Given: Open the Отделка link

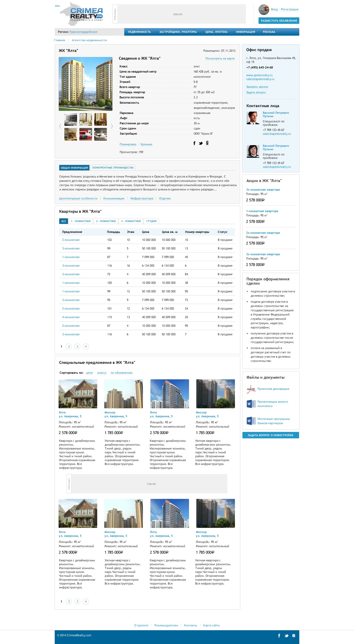Looking at the screenshot, I should point(165,199).
